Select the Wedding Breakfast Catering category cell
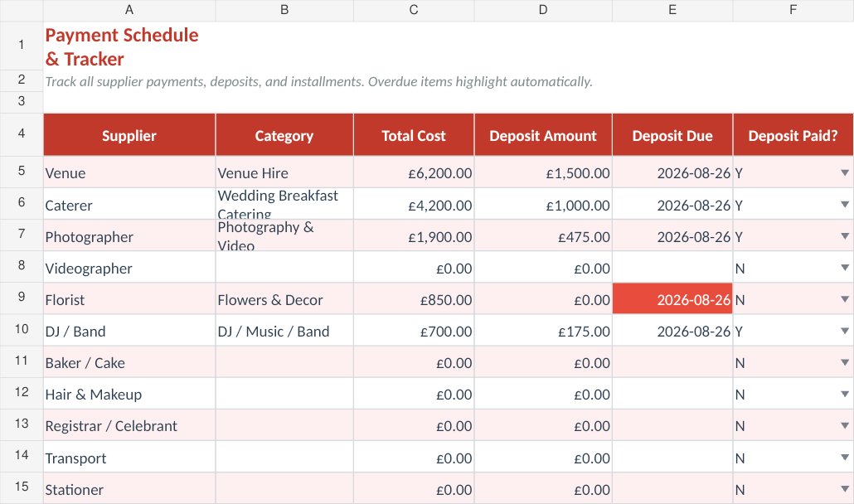854x504 pixels. click(x=284, y=204)
